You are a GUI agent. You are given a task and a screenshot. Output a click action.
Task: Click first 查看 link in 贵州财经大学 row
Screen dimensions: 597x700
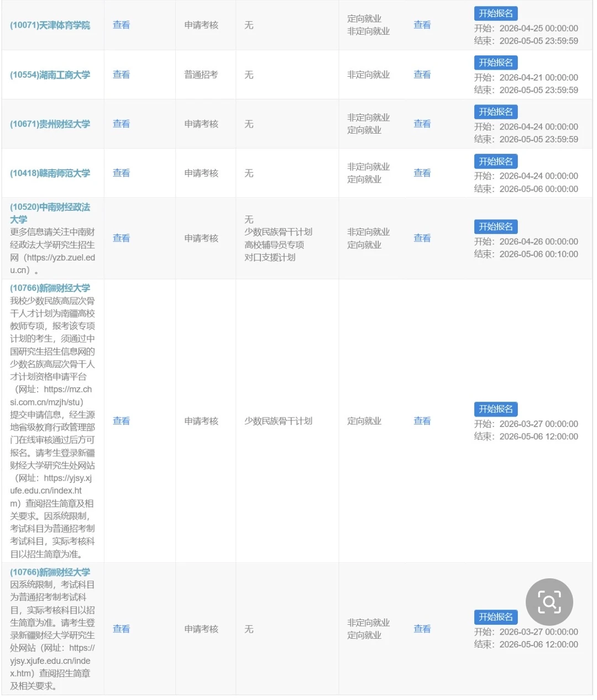[x=121, y=124]
